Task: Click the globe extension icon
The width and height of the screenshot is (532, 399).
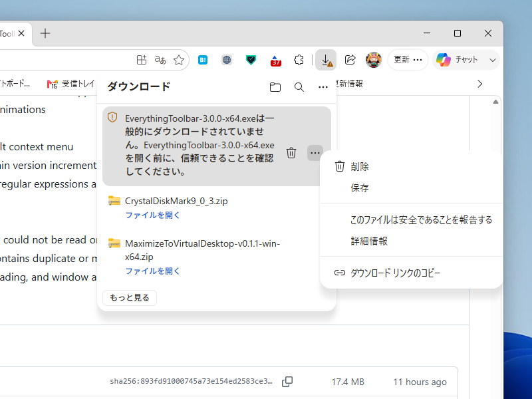Action: point(227,60)
